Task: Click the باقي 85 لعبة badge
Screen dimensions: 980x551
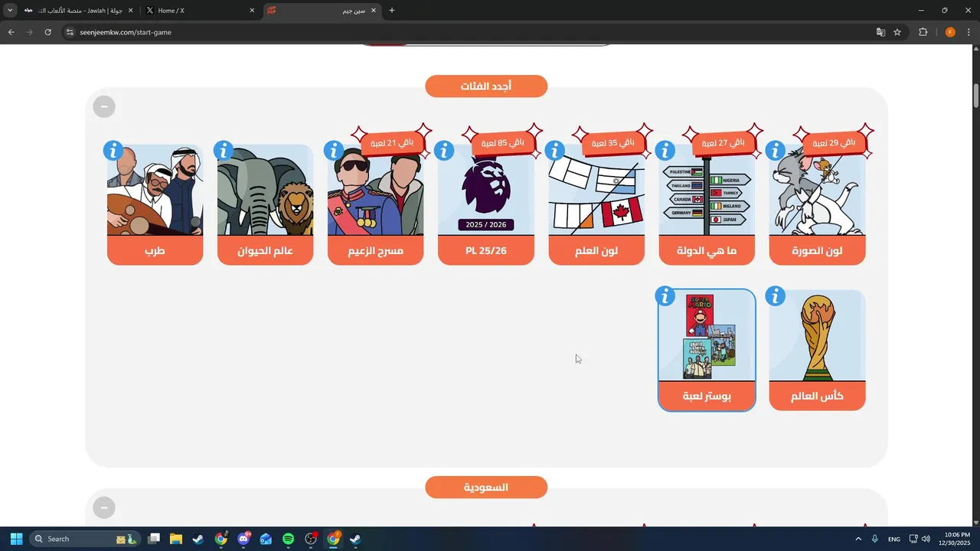Action: click(x=503, y=142)
